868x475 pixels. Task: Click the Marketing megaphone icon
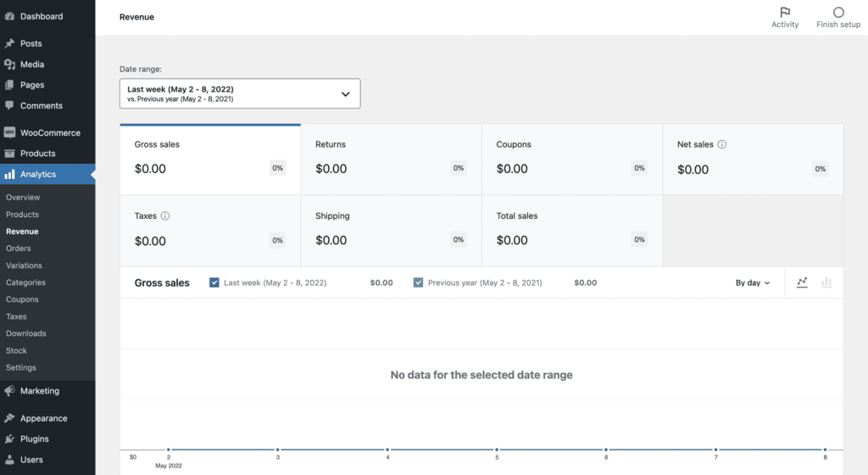tap(9, 391)
